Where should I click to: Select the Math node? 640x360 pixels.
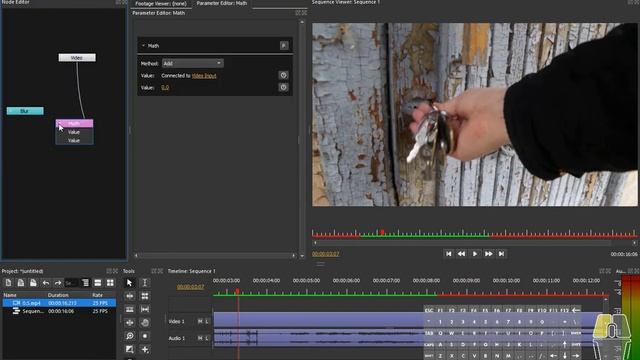coord(74,123)
